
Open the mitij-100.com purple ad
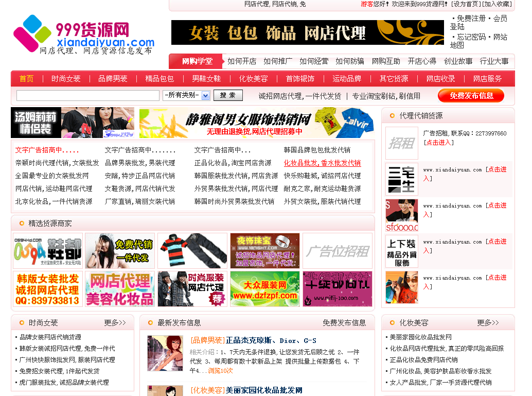(x=337, y=289)
